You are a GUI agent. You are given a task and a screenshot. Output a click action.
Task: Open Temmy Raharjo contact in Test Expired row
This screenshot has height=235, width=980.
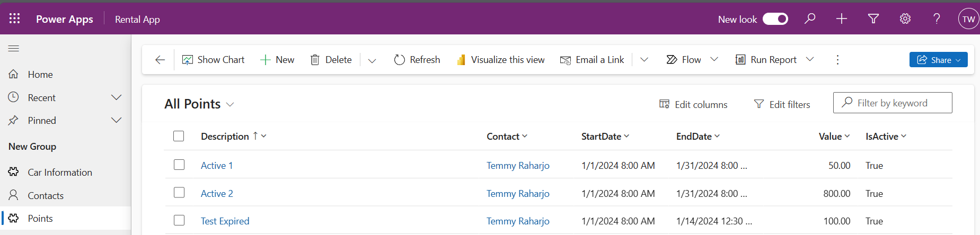[x=518, y=221]
